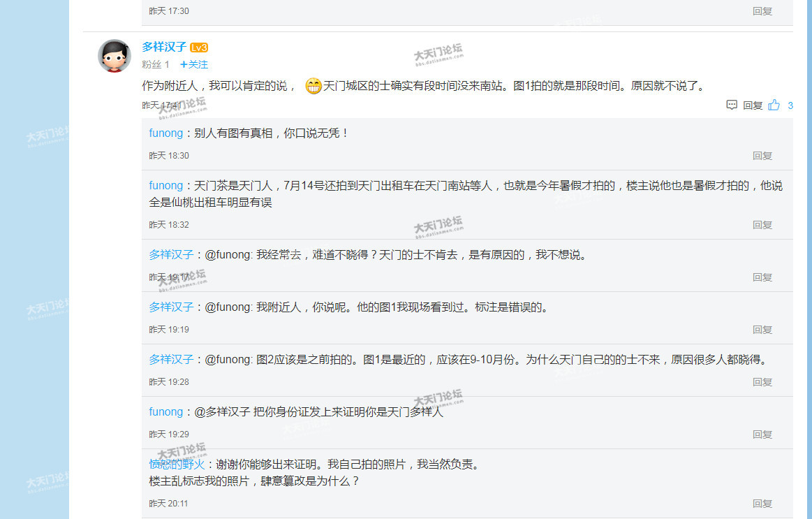Reply to funong's 18:32 comment

coord(762,225)
